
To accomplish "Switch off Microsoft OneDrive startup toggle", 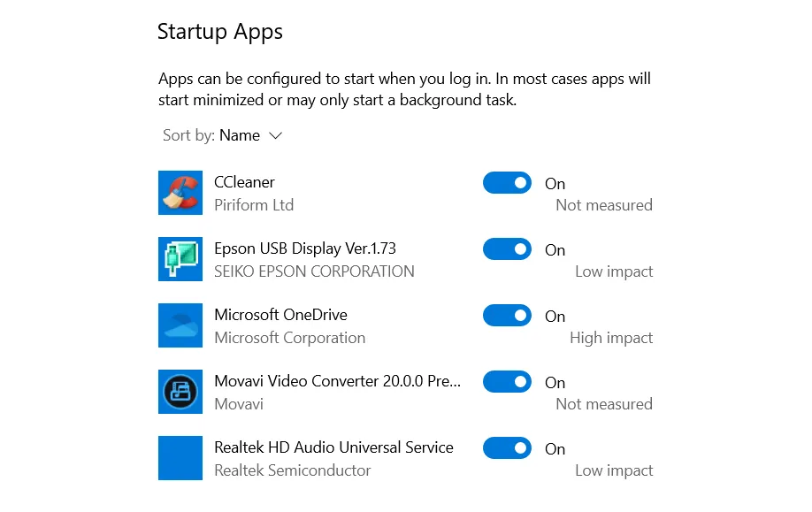I will coord(507,316).
